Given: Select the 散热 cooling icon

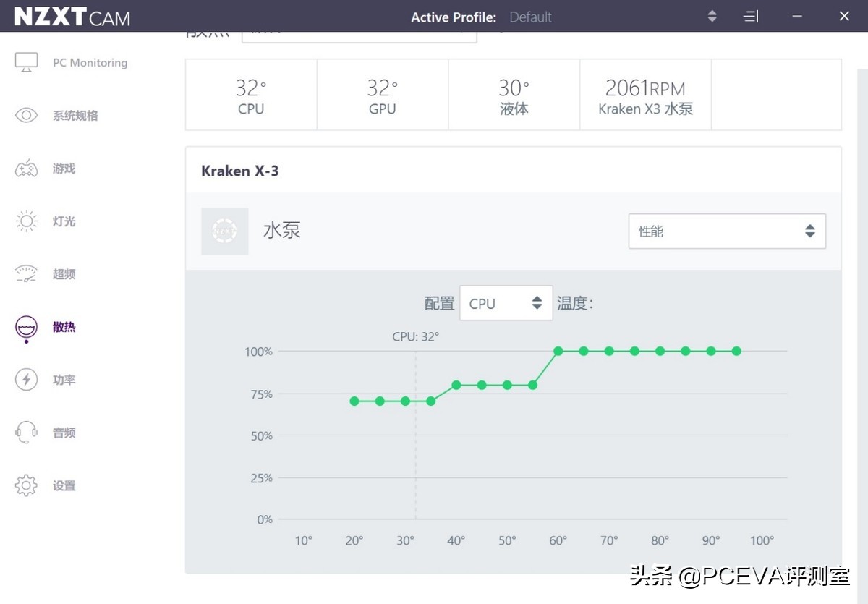Looking at the screenshot, I should 27,328.
